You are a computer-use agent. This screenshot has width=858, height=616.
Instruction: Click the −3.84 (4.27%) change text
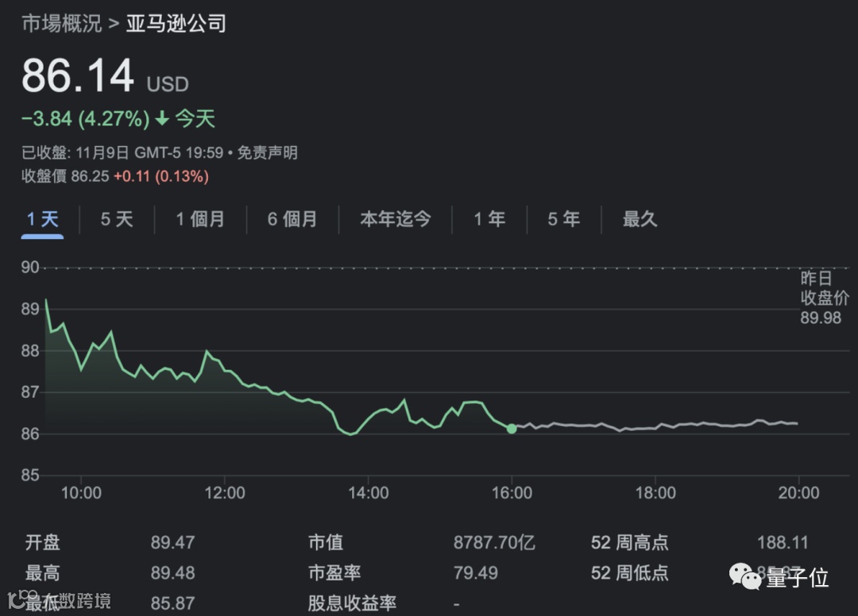[x=85, y=118]
